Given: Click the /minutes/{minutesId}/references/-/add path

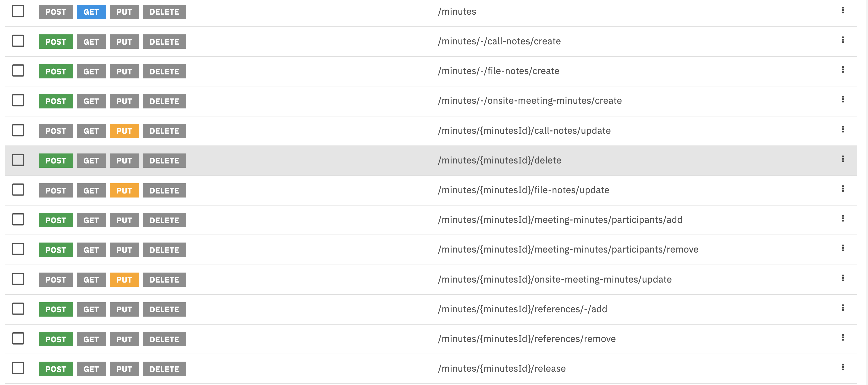Looking at the screenshot, I should coord(522,309).
